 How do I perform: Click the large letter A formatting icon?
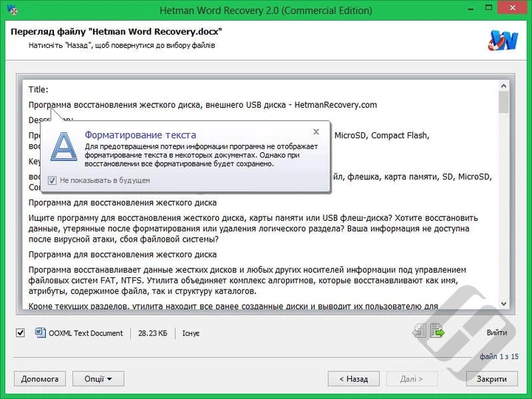click(x=64, y=146)
